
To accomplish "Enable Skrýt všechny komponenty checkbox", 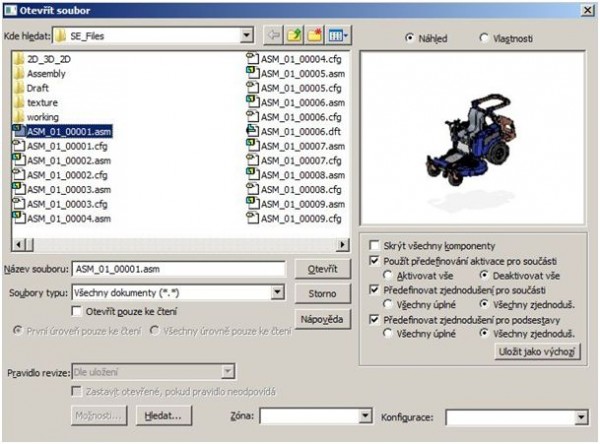I will 374,244.
